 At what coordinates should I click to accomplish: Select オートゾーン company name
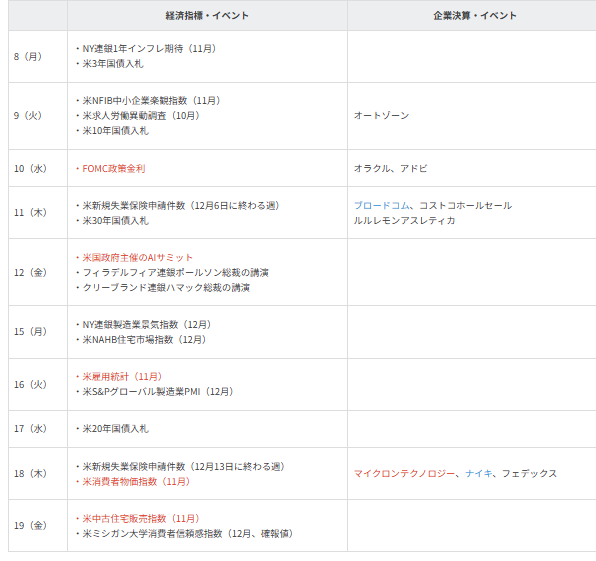pyautogui.click(x=381, y=116)
